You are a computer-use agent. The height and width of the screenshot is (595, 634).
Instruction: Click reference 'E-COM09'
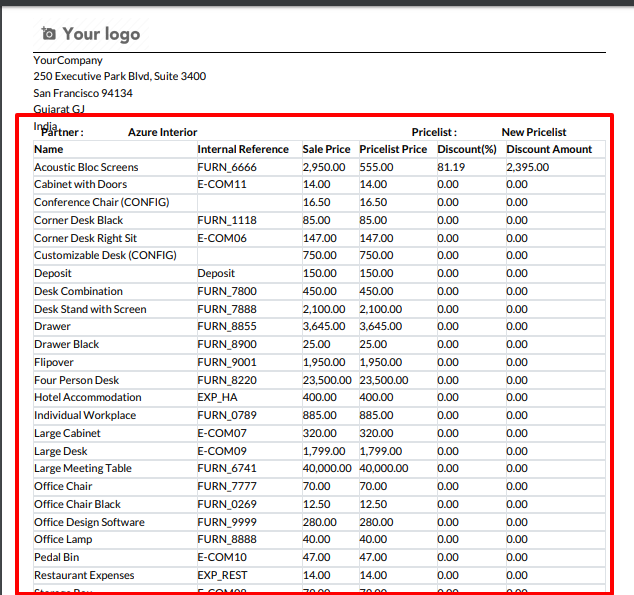coord(222,451)
